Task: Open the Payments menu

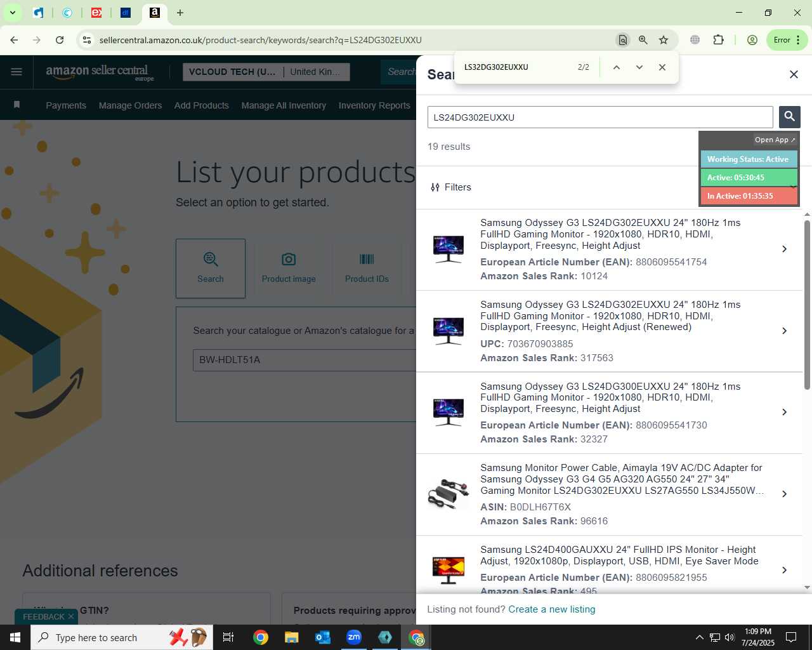Action: point(66,105)
